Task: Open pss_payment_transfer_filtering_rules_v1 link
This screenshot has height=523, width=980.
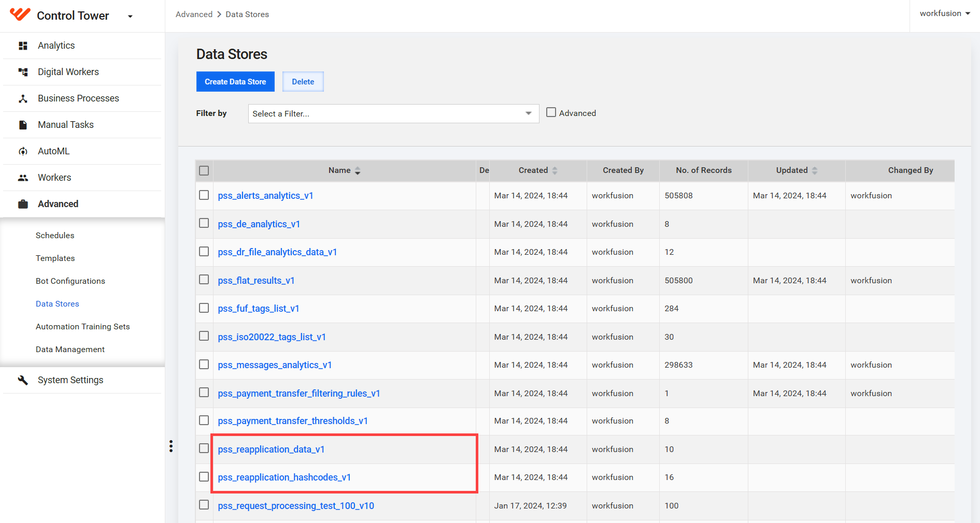Action: (299, 394)
